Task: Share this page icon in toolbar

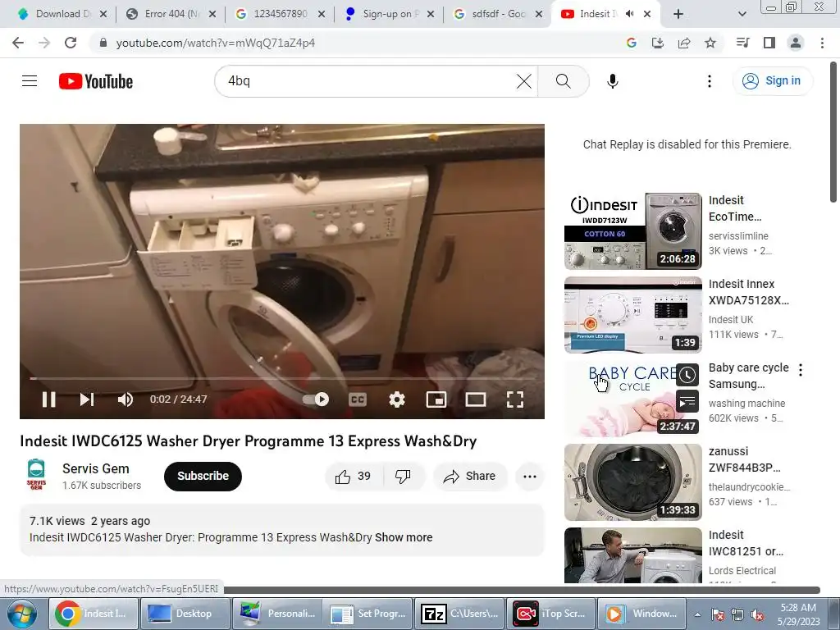Action: pyautogui.click(x=684, y=43)
